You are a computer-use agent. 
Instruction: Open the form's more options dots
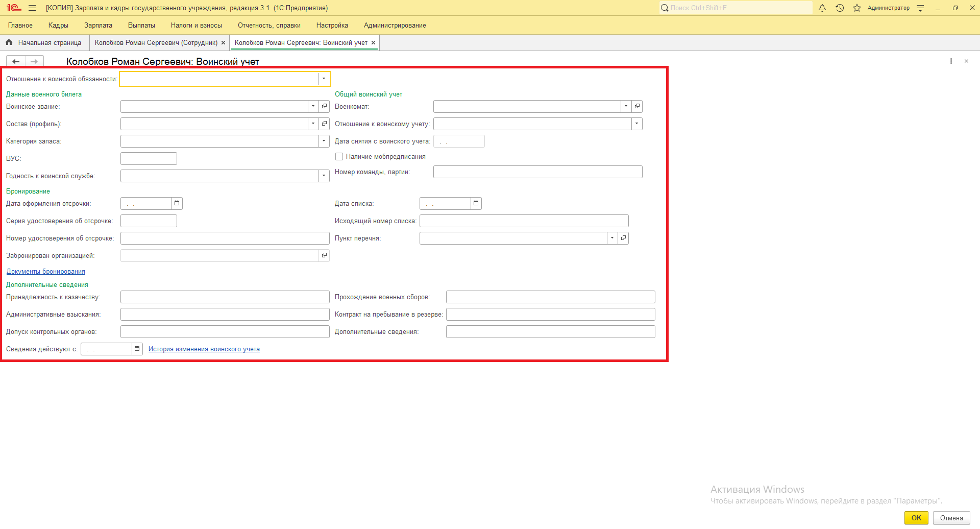pyautogui.click(x=951, y=61)
